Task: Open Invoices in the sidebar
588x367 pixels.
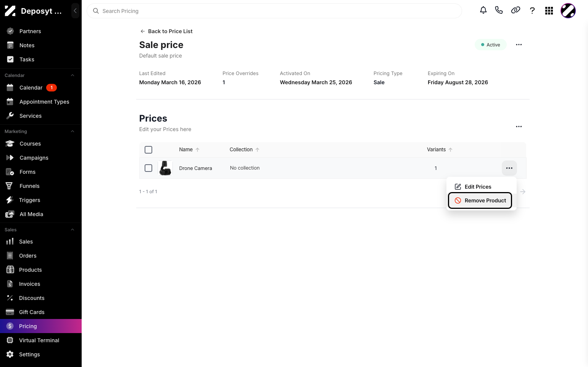Action: [41, 284]
